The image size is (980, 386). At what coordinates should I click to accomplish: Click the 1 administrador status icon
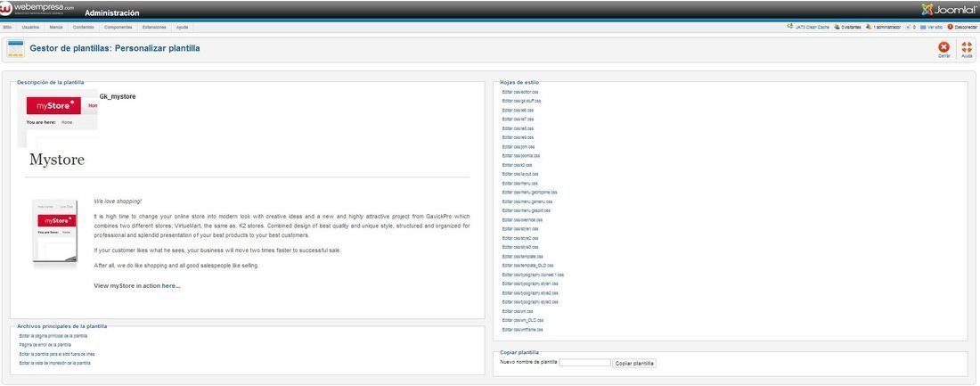pos(868,27)
